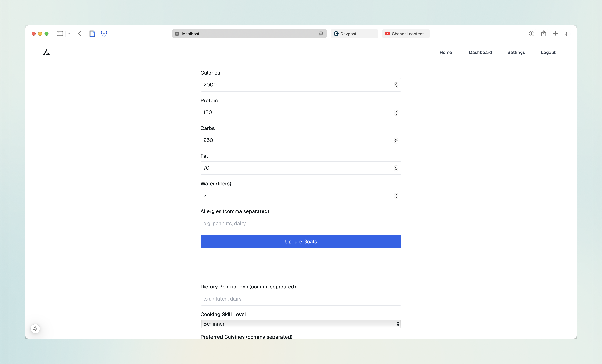602x364 pixels.
Task: Click the Reader view icon in address bar
Action: [x=321, y=34]
